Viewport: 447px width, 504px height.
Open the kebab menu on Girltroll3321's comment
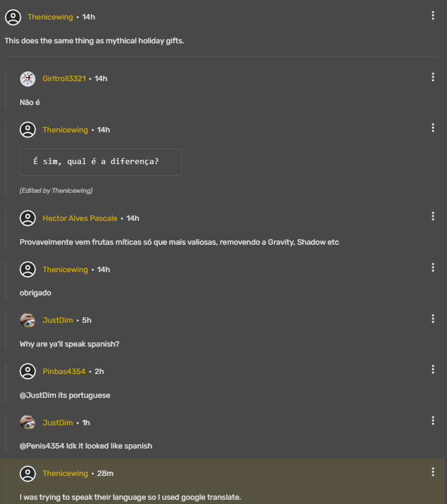[x=433, y=77]
